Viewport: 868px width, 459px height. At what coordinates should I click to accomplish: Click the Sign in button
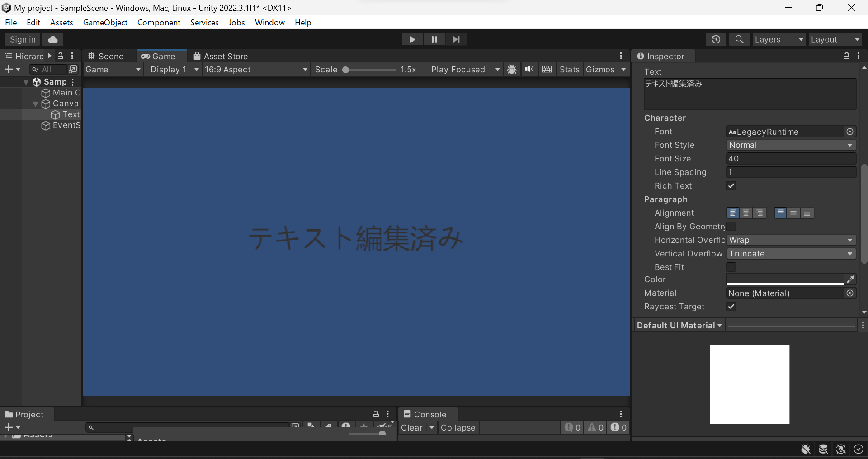point(23,39)
